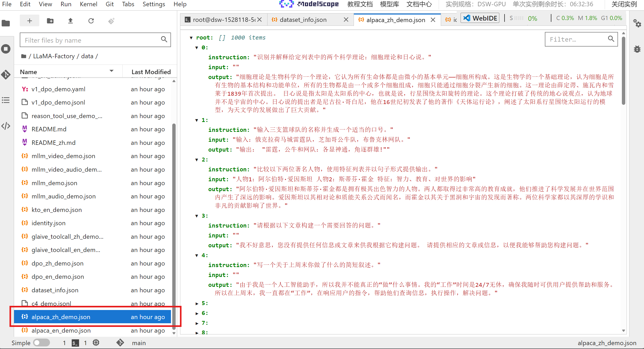
Task: Collapse JSON item 1
Action: point(197,120)
